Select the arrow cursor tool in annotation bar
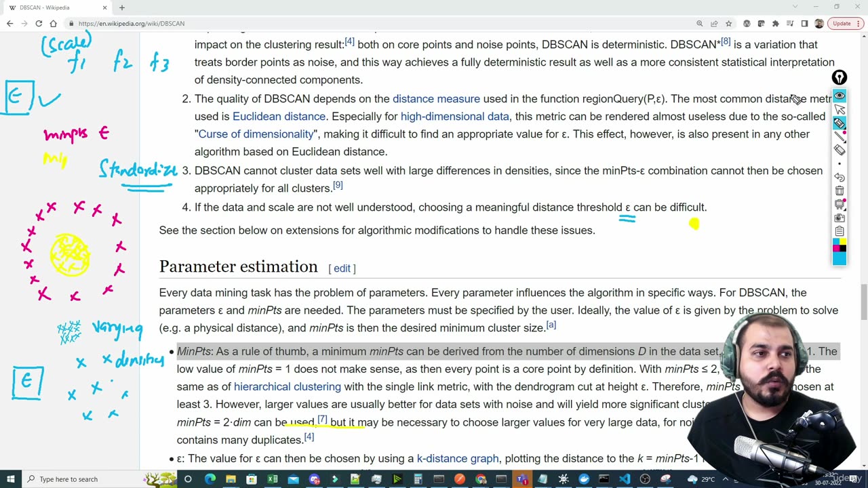The height and width of the screenshot is (488, 868). coord(840,109)
